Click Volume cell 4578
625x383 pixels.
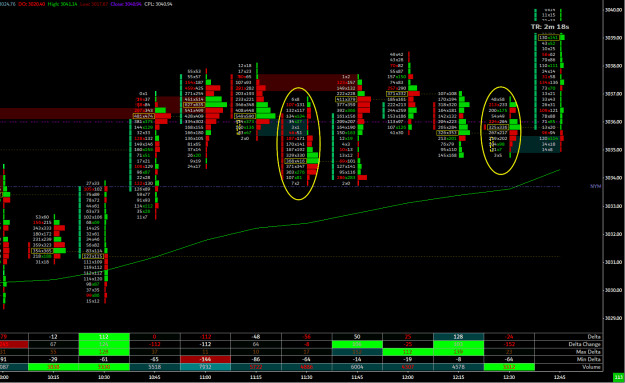458,367
